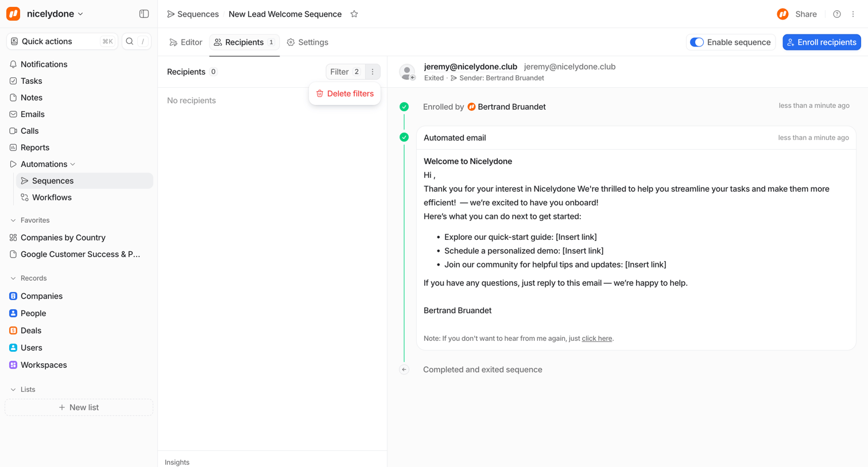The image size is (868, 467).
Task: Click the Insights section label
Action: pyautogui.click(x=177, y=462)
